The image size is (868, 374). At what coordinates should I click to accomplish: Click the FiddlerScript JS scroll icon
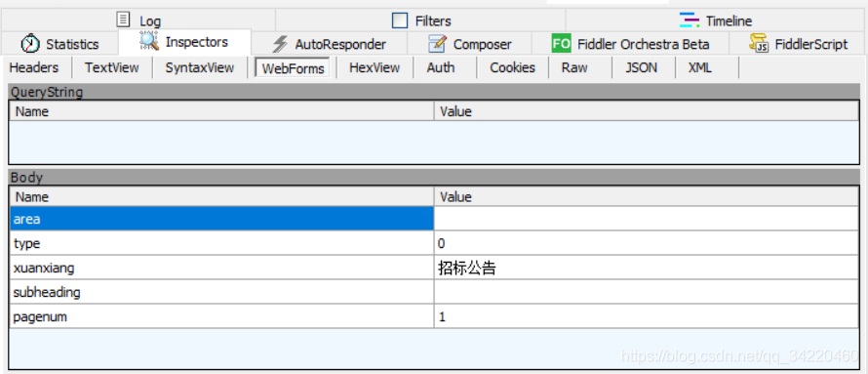coord(760,43)
